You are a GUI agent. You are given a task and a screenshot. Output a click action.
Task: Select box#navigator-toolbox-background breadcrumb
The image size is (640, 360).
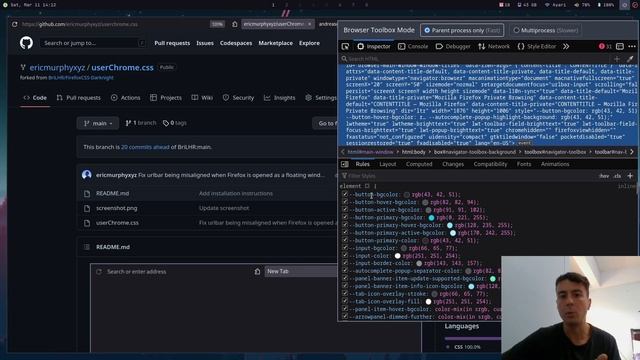[x=475, y=152]
